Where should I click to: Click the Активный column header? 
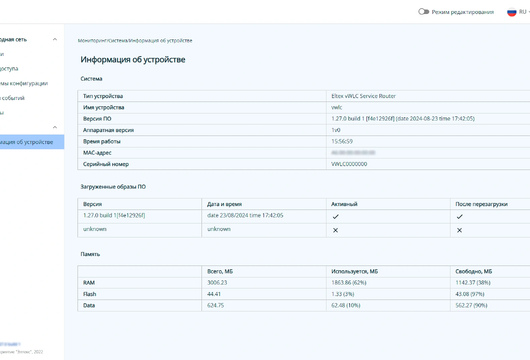[344, 204]
